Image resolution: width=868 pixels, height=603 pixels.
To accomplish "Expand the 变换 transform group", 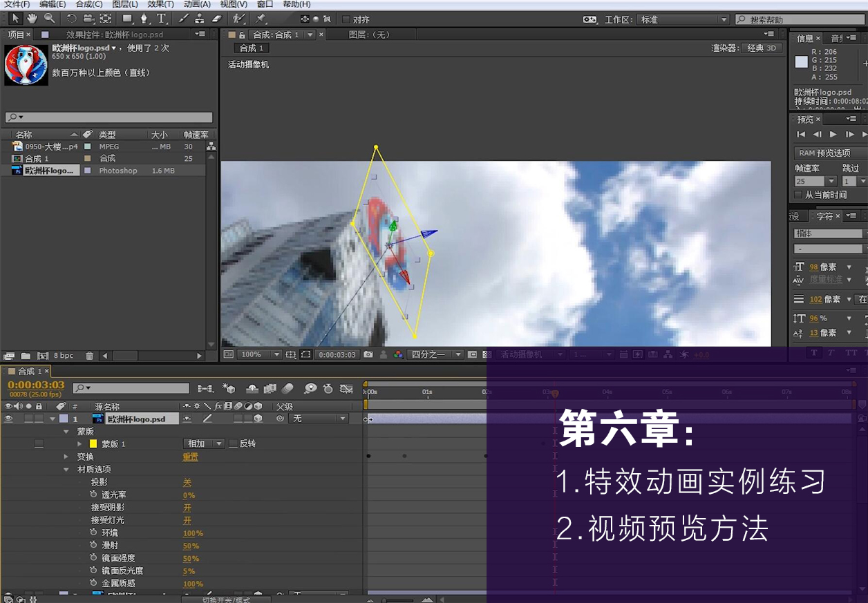I will [x=66, y=457].
